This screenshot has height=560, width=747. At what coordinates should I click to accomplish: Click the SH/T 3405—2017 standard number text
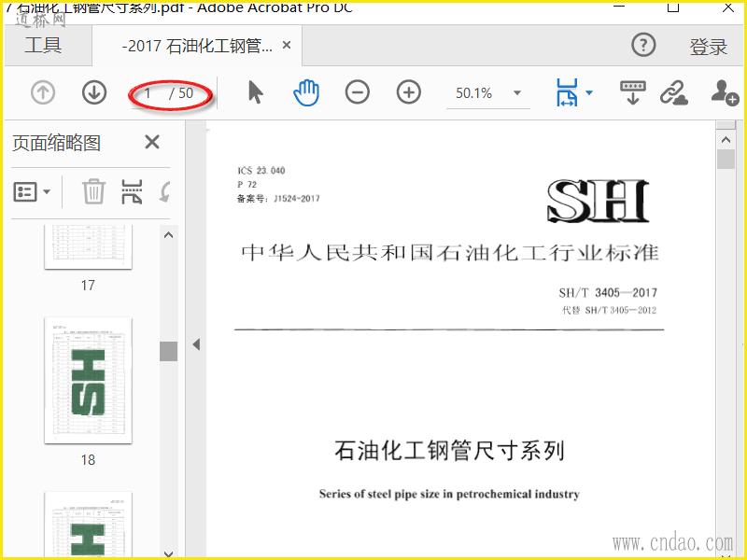click(x=608, y=292)
